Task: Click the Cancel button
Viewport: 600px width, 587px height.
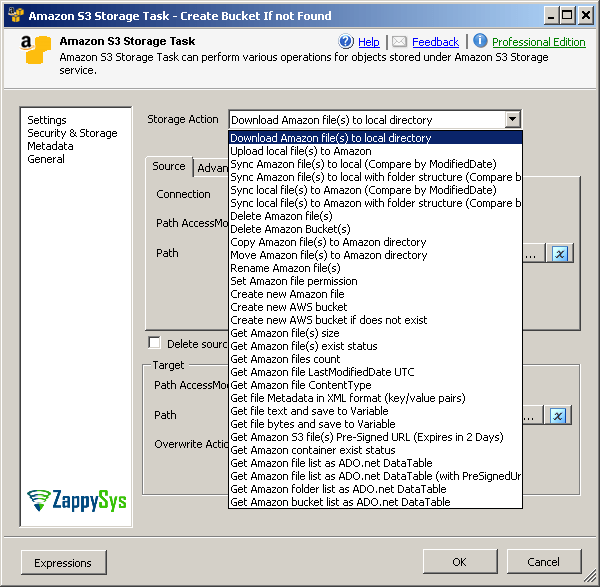Action: pos(544,561)
